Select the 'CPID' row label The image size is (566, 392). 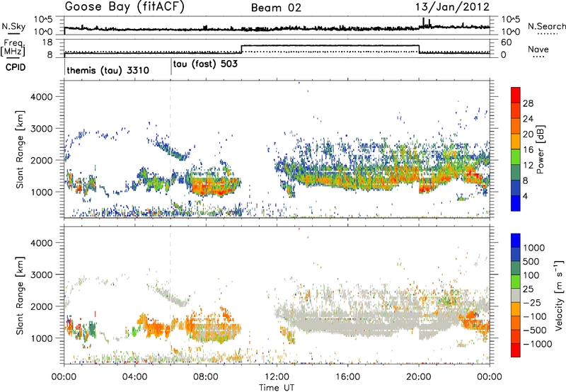(x=16, y=67)
